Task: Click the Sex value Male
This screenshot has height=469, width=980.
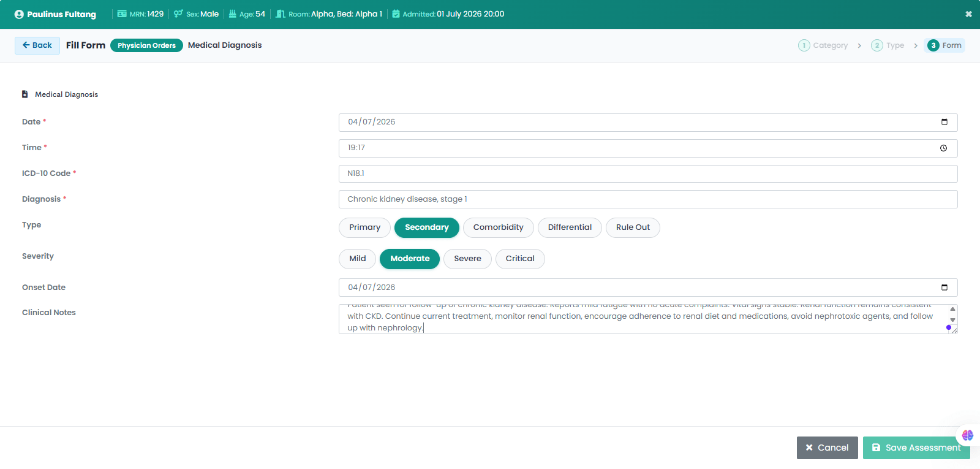Action: 209,13
